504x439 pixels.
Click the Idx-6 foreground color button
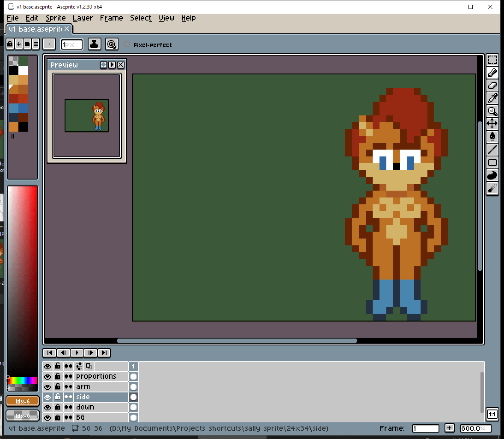pyautogui.click(x=23, y=401)
